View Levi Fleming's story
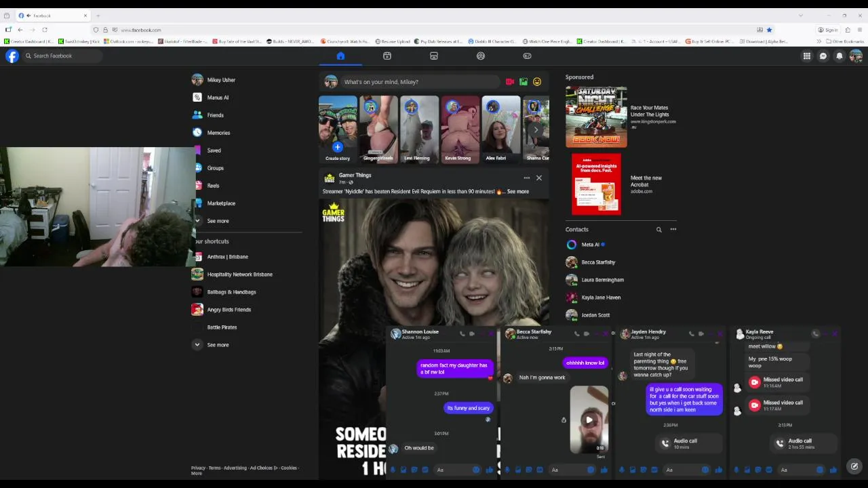The width and height of the screenshot is (868, 488). coord(419,129)
